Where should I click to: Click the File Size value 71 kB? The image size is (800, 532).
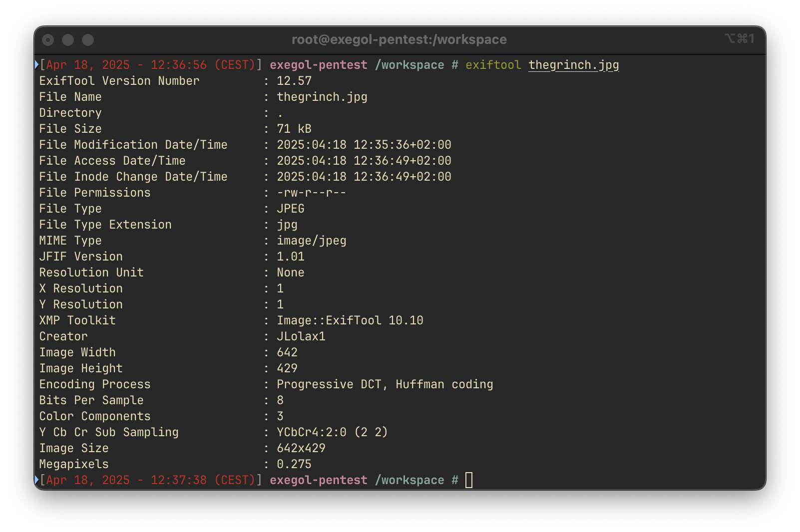(294, 129)
